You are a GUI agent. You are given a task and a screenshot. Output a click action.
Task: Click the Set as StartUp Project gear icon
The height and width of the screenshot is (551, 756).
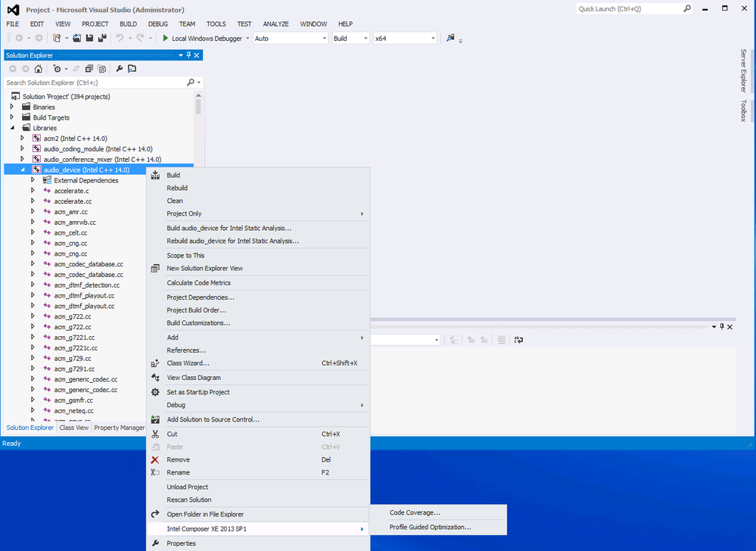(155, 392)
